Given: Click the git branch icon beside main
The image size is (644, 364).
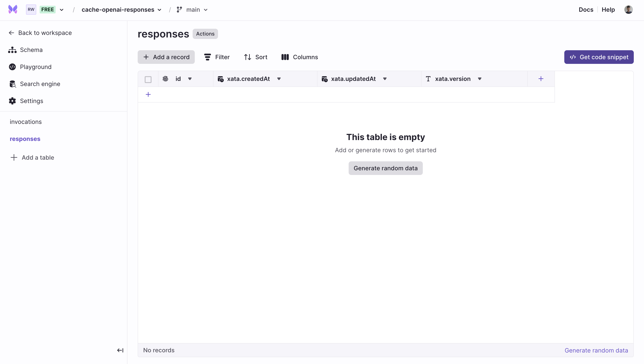Looking at the screenshot, I should coord(179,10).
